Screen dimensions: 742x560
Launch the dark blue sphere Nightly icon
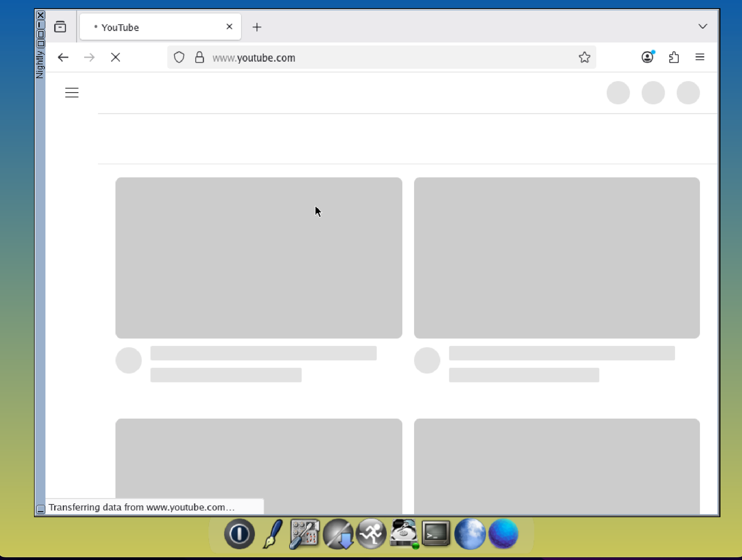point(503,534)
